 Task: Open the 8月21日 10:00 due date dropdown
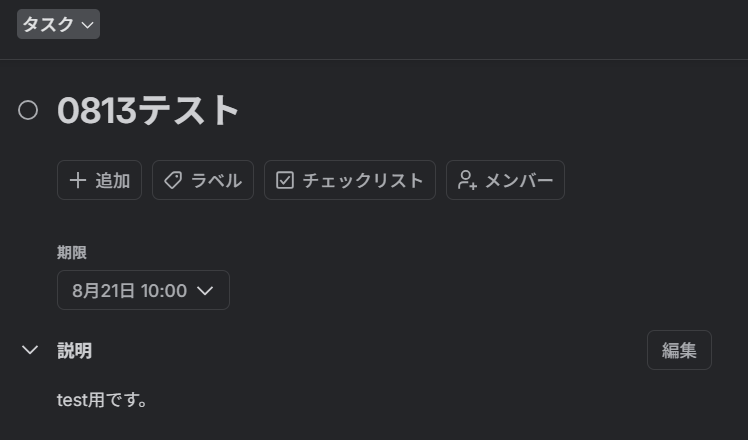[x=143, y=290]
